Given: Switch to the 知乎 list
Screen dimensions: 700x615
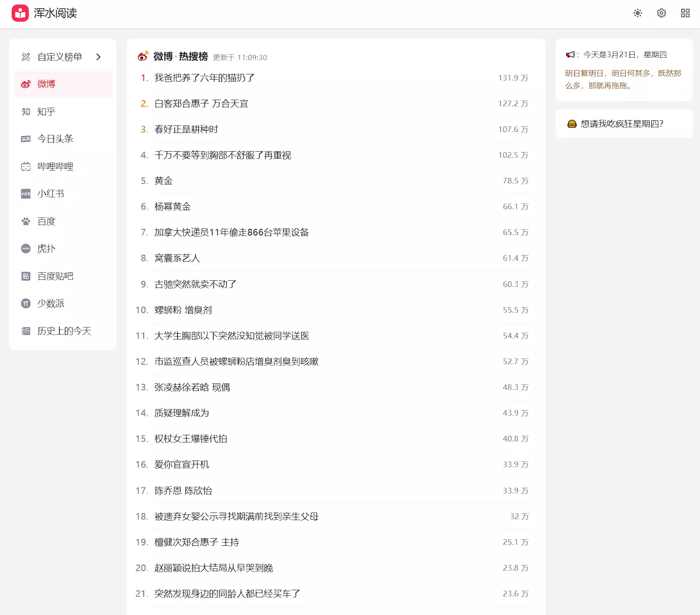Looking at the screenshot, I should (x=46, y=112).
